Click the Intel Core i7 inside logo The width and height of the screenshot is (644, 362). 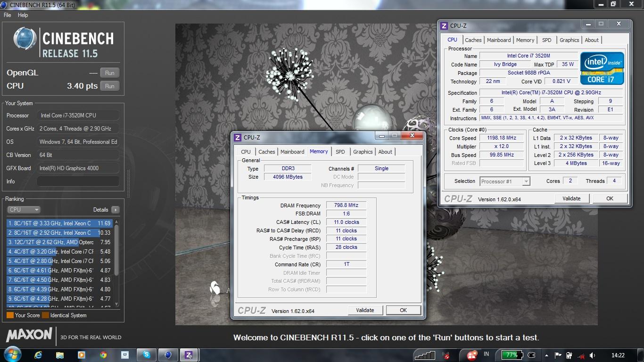coord(602,68)
